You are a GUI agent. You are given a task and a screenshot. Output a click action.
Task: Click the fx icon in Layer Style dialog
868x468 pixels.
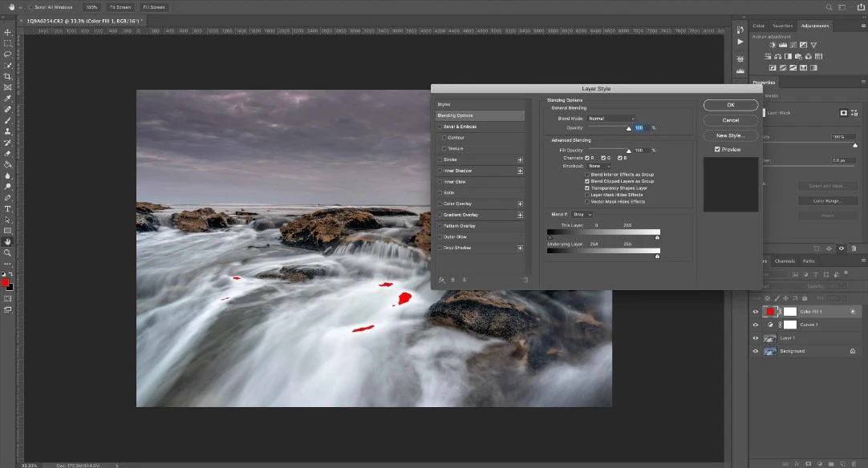pos(441,280)
